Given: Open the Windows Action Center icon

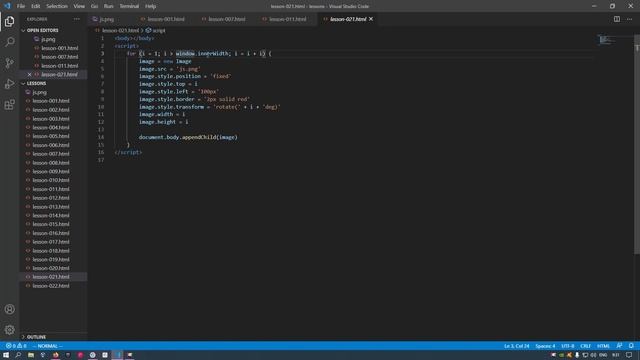Looking at the screenshot, I should pos(629,355).
